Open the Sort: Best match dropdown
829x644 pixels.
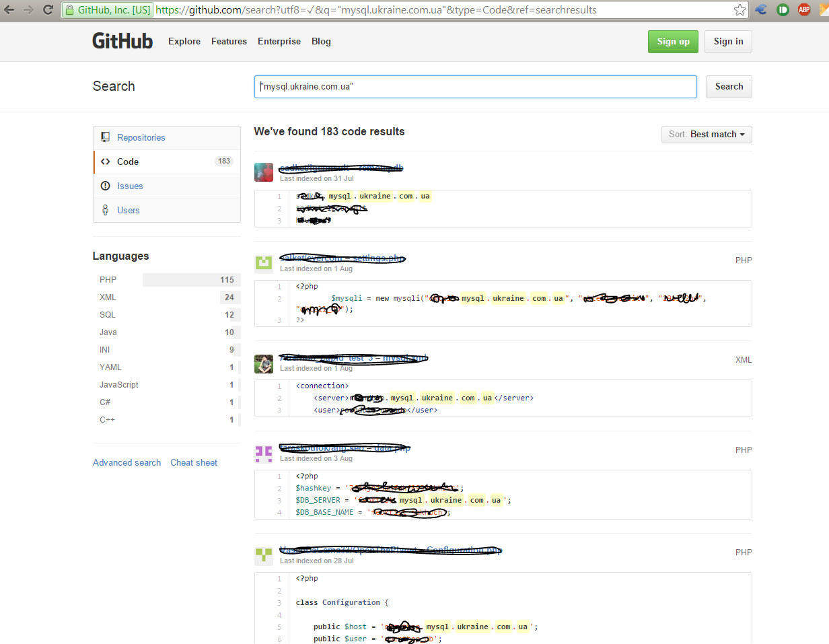707,134
